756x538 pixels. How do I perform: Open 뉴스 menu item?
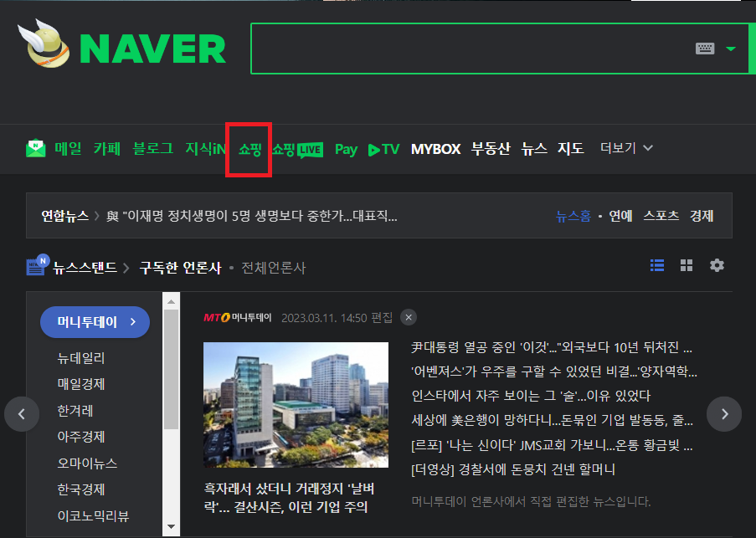534,148
